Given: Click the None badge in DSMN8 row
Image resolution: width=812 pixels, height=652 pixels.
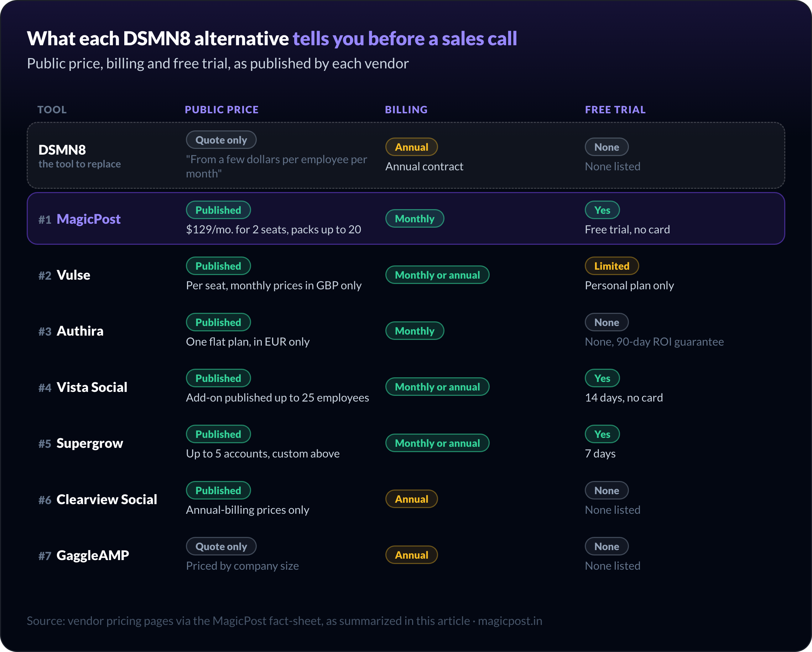Looking at the screenshot, I should pos(607,147).
